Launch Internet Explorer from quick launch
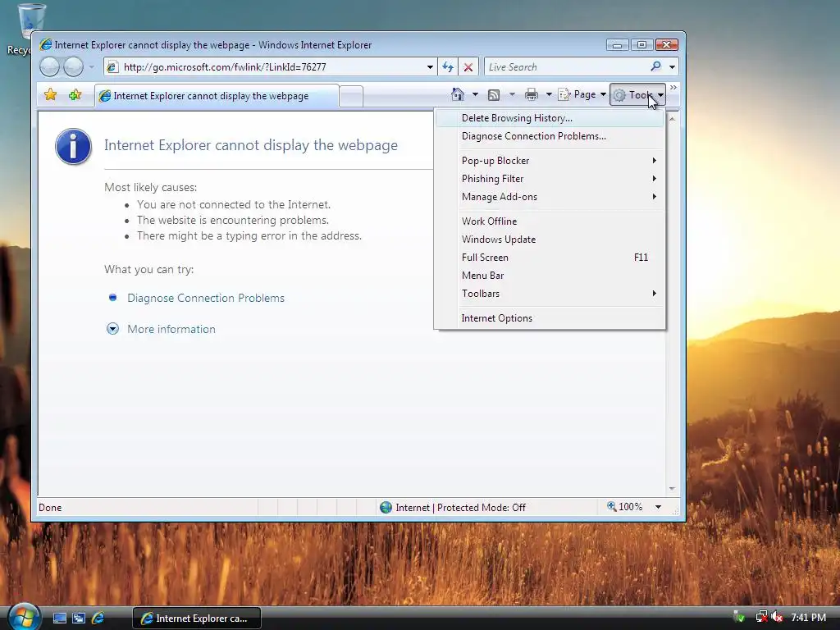 click(x=98, y=619)
